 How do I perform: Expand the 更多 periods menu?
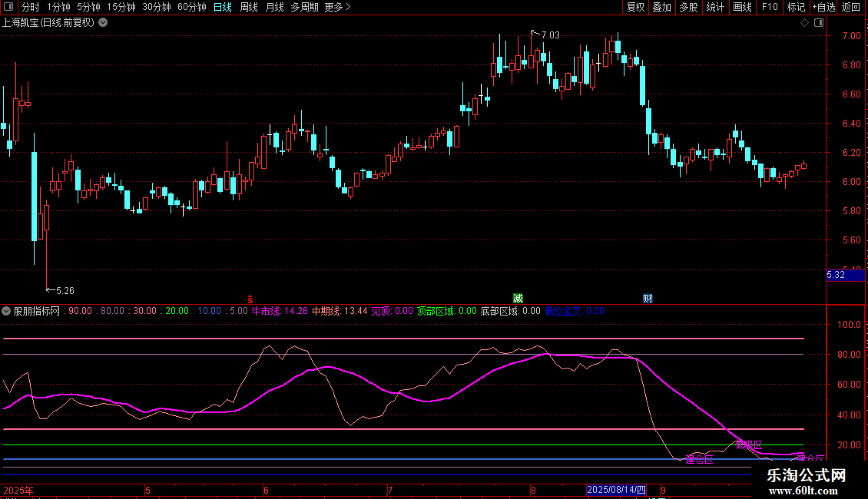(x=336, y=7)
